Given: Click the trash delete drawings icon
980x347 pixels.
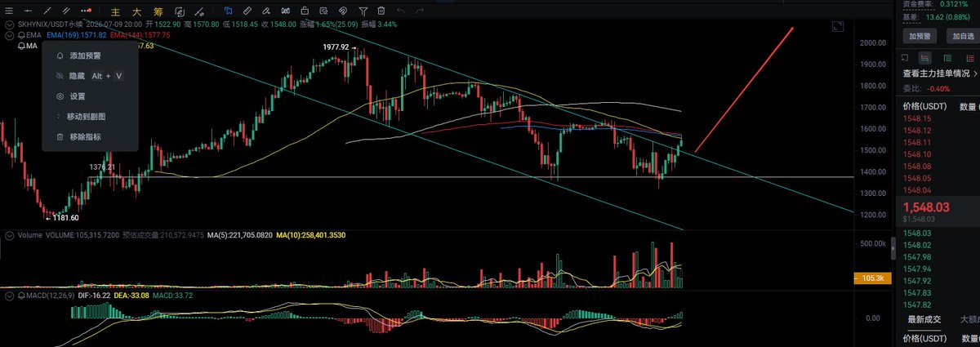Looking at the screenshot, I should coord(381,11).
